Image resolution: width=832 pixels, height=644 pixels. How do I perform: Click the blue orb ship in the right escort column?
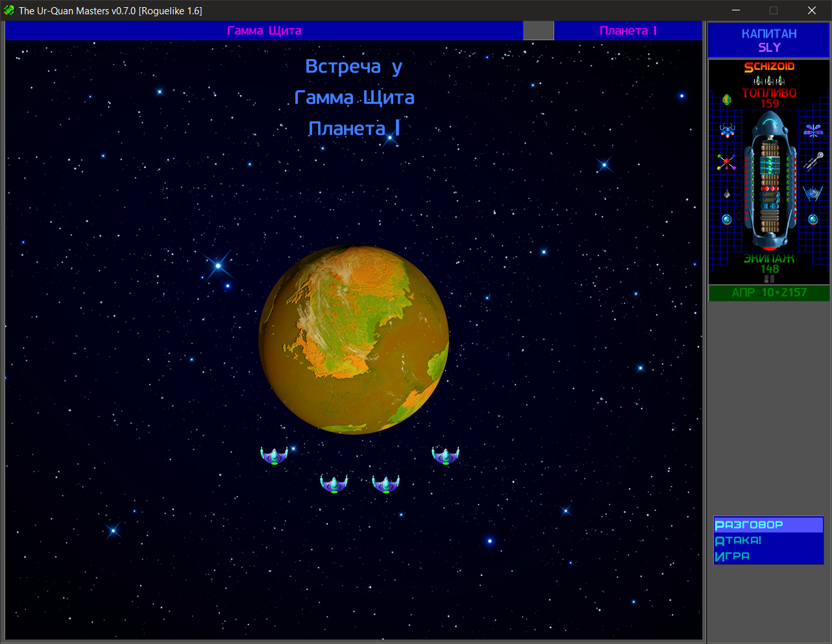813,219
